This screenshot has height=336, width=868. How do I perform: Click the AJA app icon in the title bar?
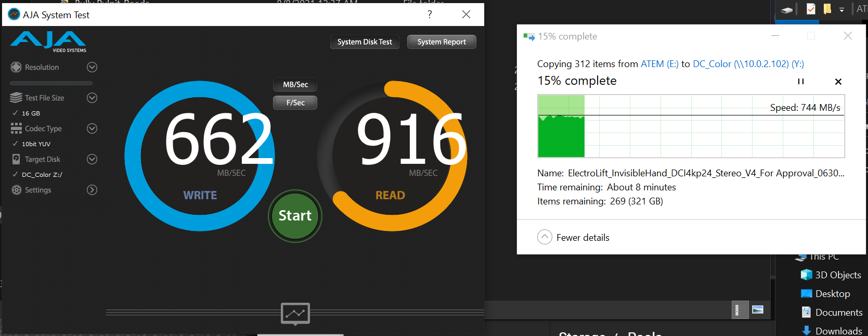(x=14, y=15)
